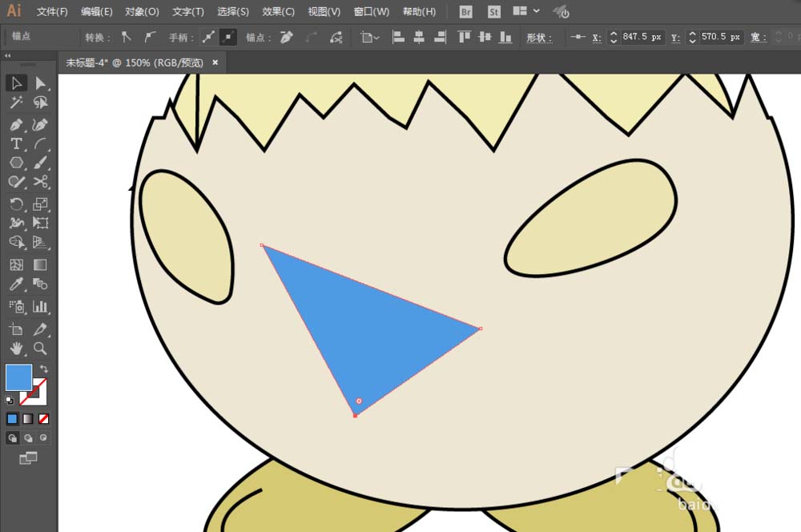801x532 pixels.
Task: Choose the Magic Wand tool
Action: (16, 103)
